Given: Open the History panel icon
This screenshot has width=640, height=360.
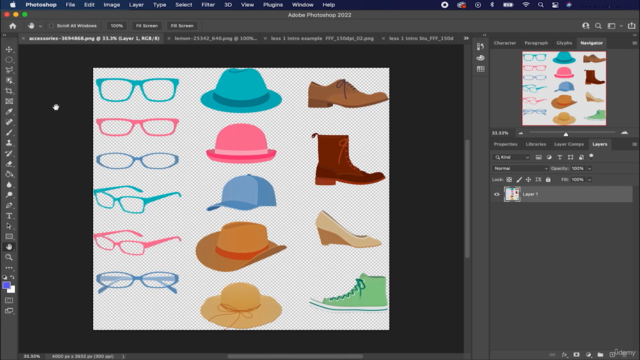Looking at the screenshot, I should coord(480,47).
